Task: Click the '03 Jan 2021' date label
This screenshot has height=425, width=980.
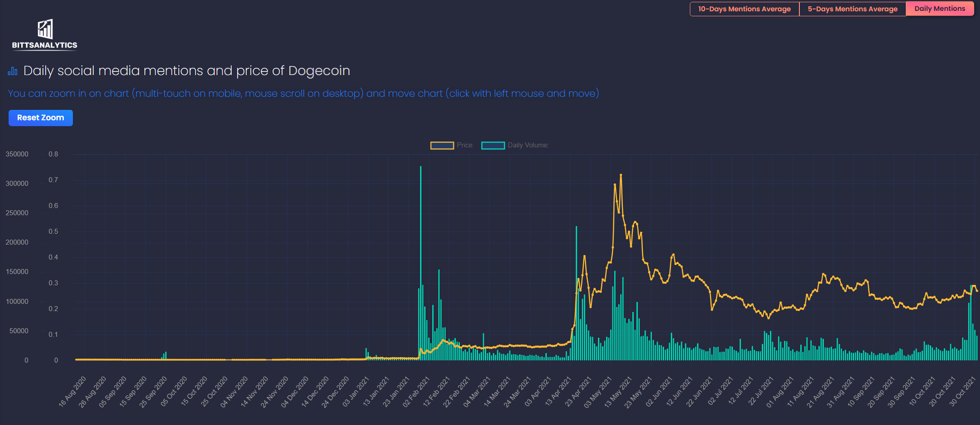Action: pos(355,392)
